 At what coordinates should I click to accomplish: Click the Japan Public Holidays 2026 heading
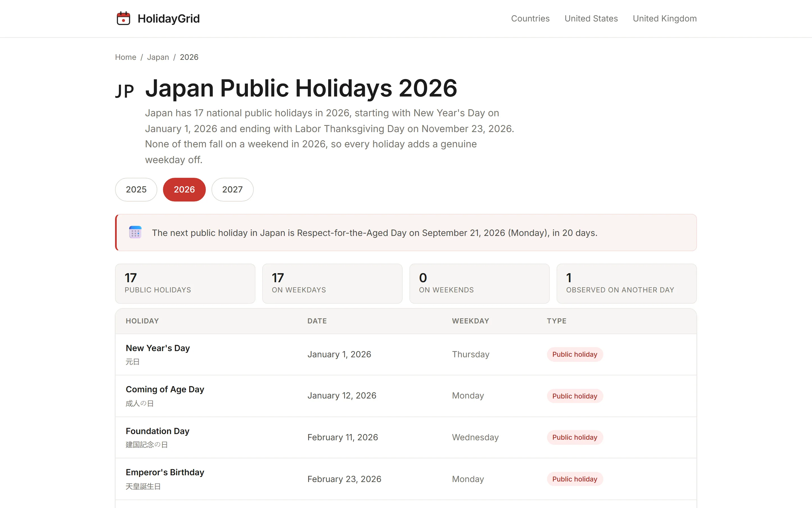coord(301,88)
